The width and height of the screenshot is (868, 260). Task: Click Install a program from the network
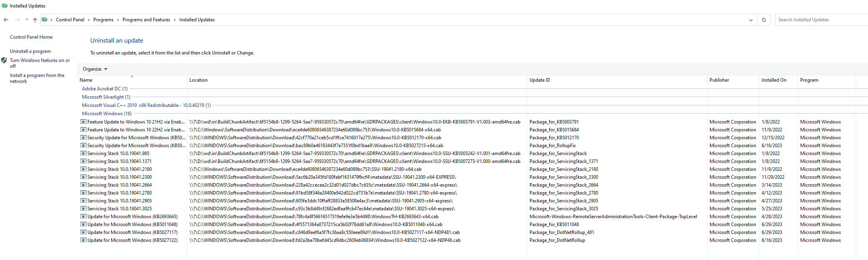coord(37,78)
